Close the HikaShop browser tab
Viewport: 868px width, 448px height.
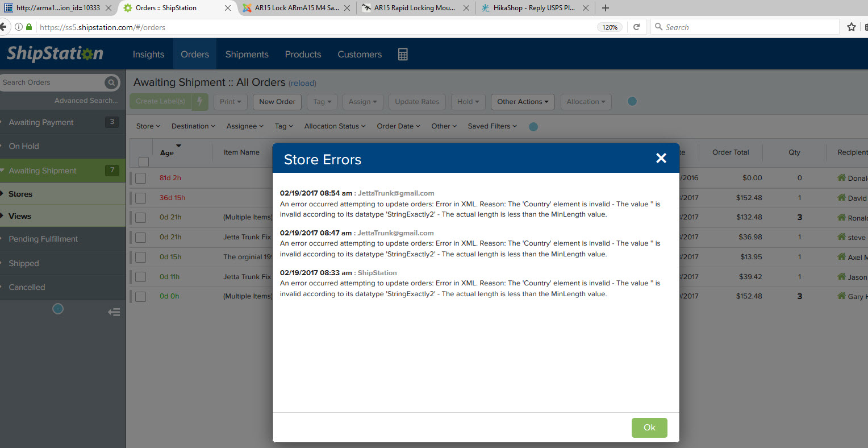(x=586, y=8)
